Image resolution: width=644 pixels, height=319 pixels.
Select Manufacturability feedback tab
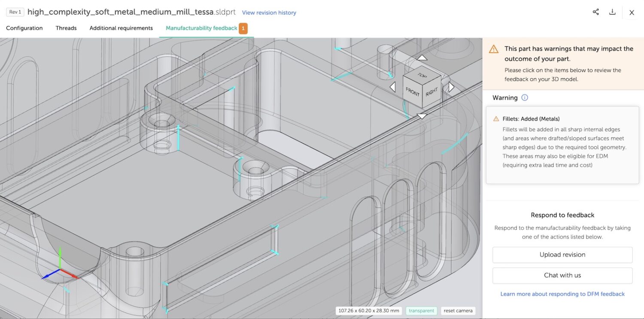click(201, 28)
